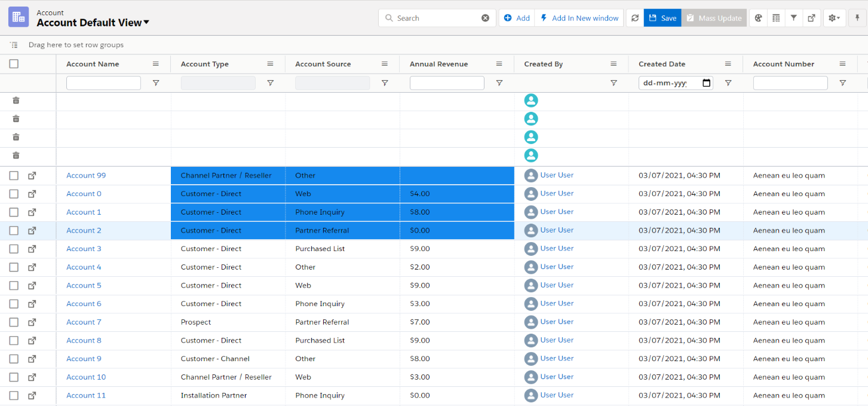
Task: Open the Annual Revenue column menu
Action: click(499, 64)
